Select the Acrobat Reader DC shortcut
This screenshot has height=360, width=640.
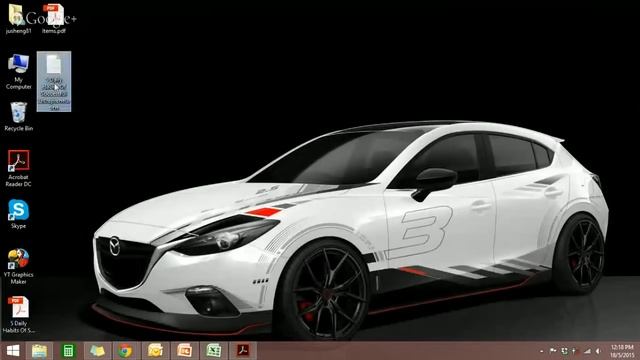tap(18, 168)
